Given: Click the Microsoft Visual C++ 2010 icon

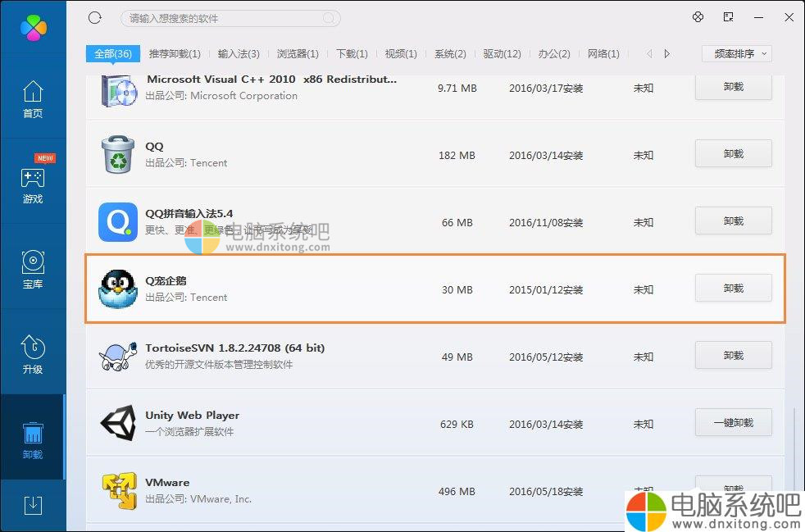Looking at the screenshot, I should pos(119,92).
